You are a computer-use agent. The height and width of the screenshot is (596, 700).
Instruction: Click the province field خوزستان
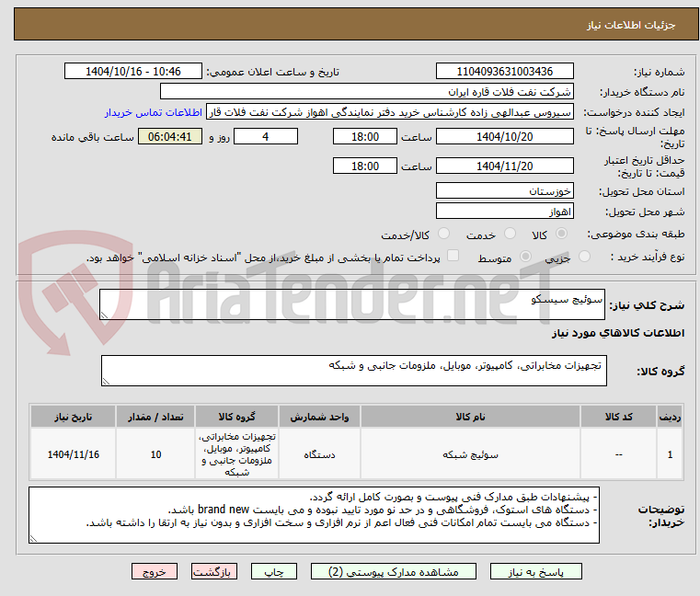[x=504, y=190]
